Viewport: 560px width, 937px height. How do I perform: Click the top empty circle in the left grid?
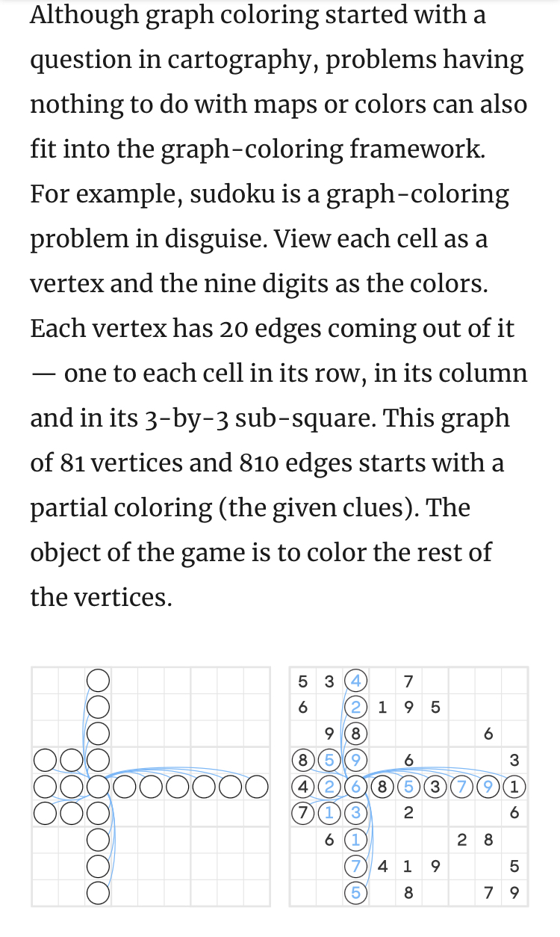coord(99,680)
